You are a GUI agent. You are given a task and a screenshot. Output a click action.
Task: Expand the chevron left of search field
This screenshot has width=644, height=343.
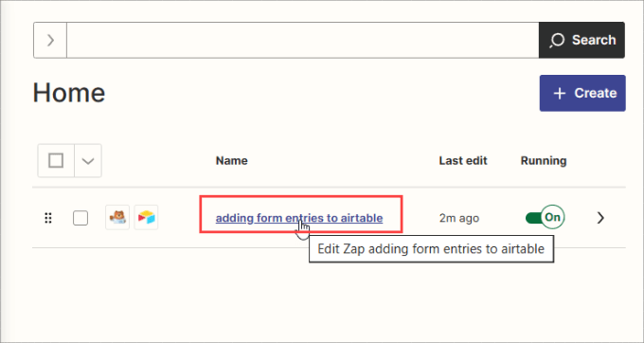click(x=50, y=40)
